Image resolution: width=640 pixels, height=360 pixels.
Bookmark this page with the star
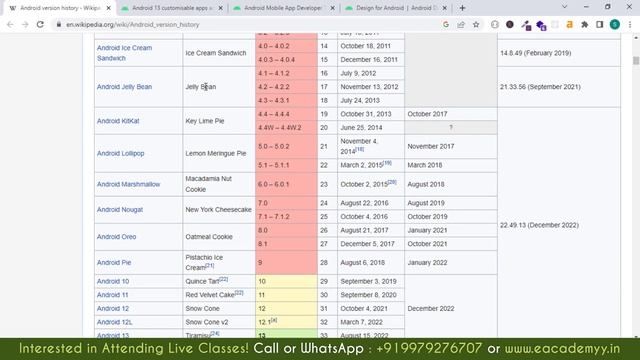point(476,24)
